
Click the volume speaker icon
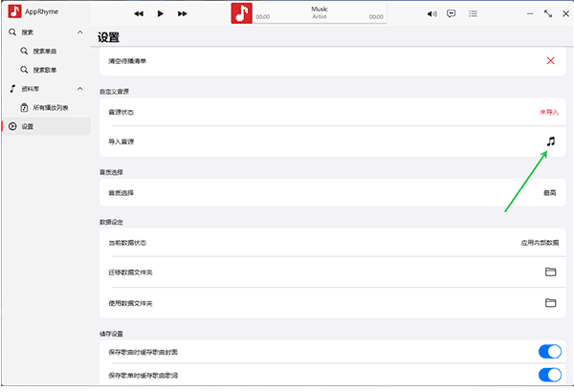431,13
